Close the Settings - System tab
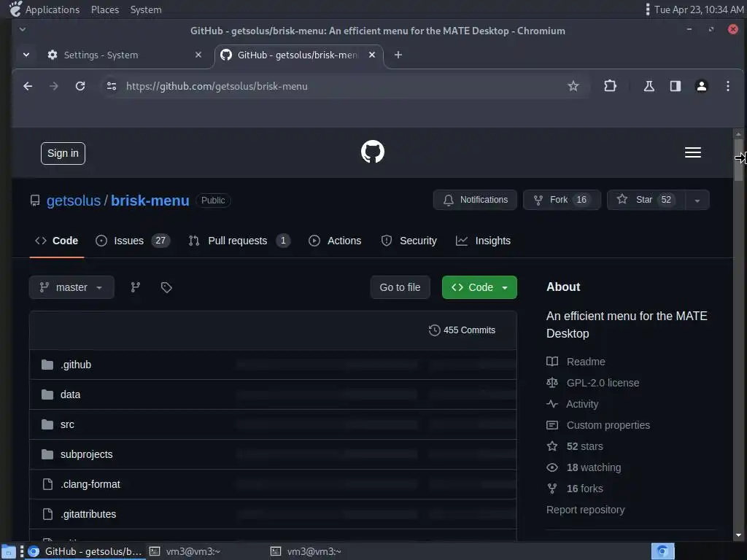Viewport: 747px width, 560px height. (198, 55)
